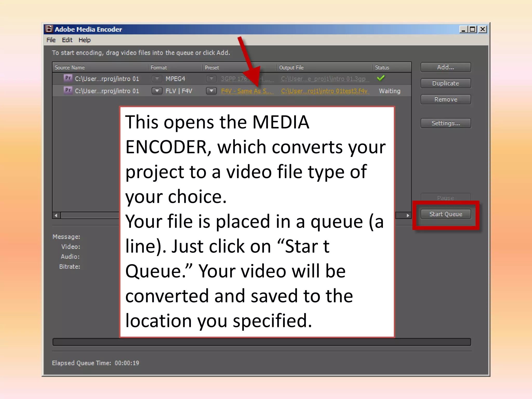Click the queue scrollbar right arrow
The height and width of the screenshot is (399, 532).
click(x=408, y=215)
